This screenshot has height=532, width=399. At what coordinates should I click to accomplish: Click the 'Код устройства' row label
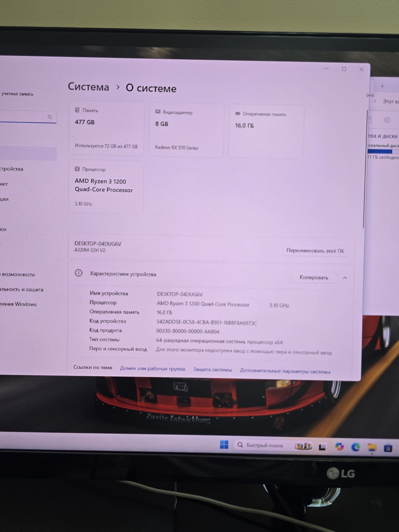108,321
